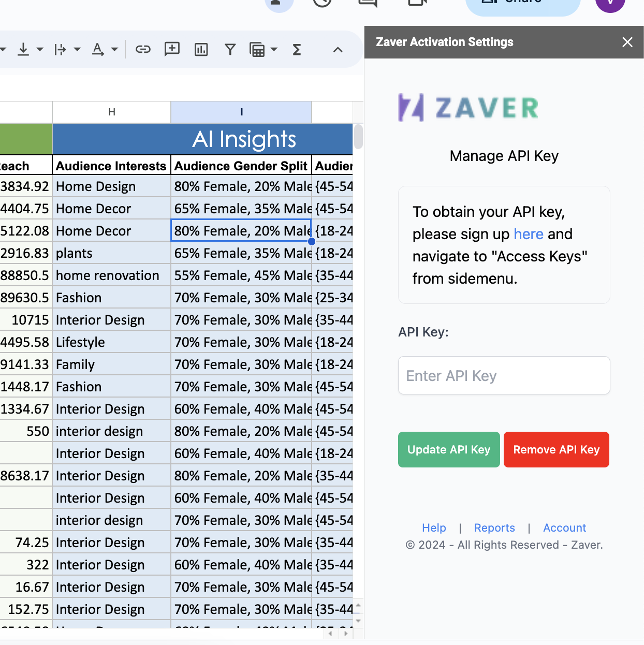Open the text rotation tool
Image resolution: width=644 pixels, height=645 pixels.
(x=97, y=50)
